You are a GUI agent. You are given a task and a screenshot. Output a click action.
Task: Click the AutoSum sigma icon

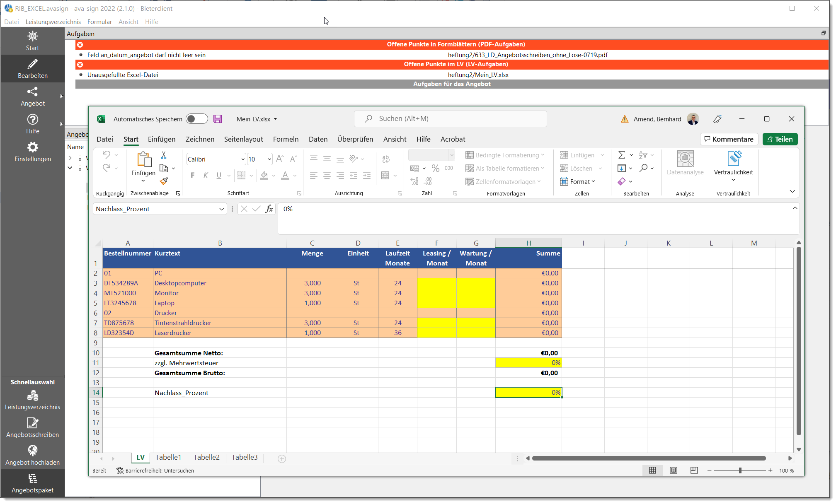click(622, 155)
